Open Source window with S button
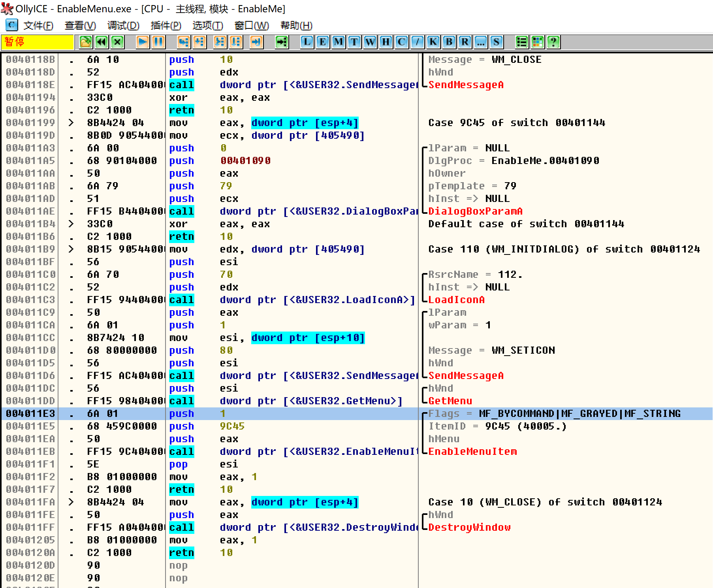Viewport: 713px width, 588px height. (x=497, y=42)
